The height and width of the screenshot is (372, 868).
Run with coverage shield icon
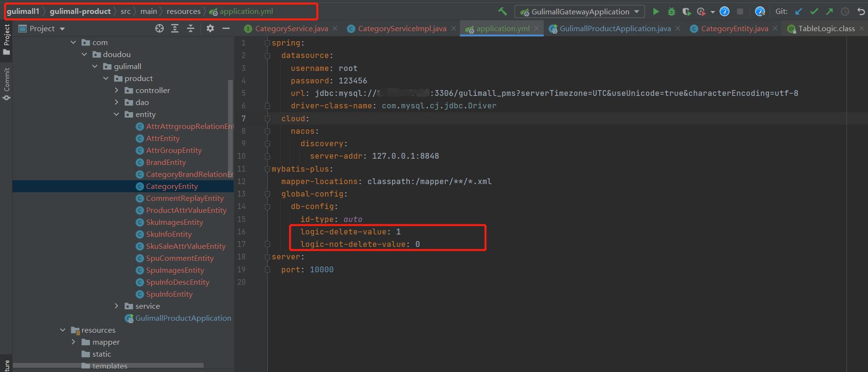[x=686, y=12]
